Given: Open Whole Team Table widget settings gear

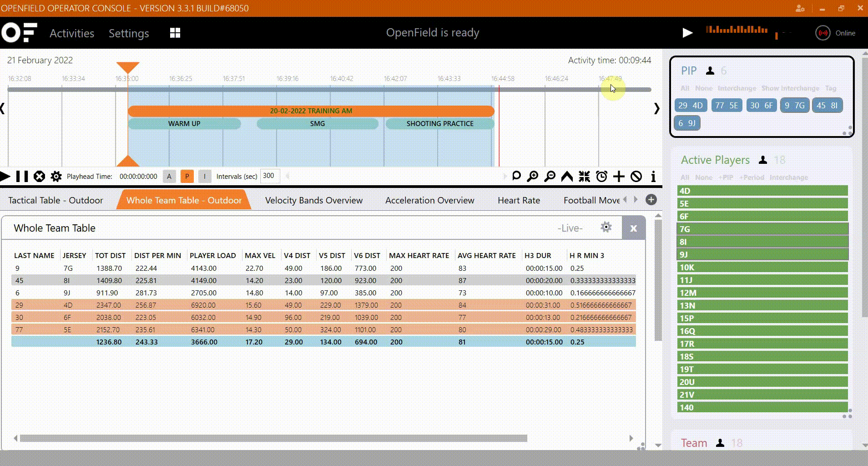Looking at the screenshot, I should point(606,227).
